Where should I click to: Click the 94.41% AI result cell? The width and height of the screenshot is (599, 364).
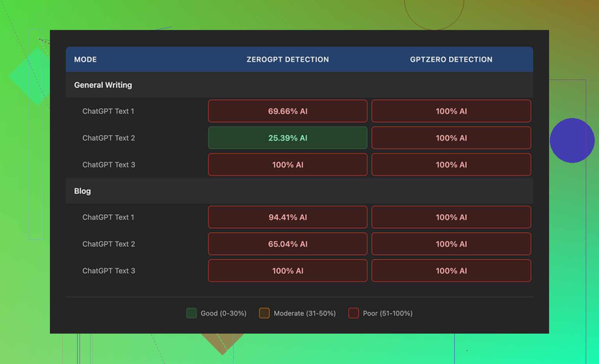[x=287, y=217]
